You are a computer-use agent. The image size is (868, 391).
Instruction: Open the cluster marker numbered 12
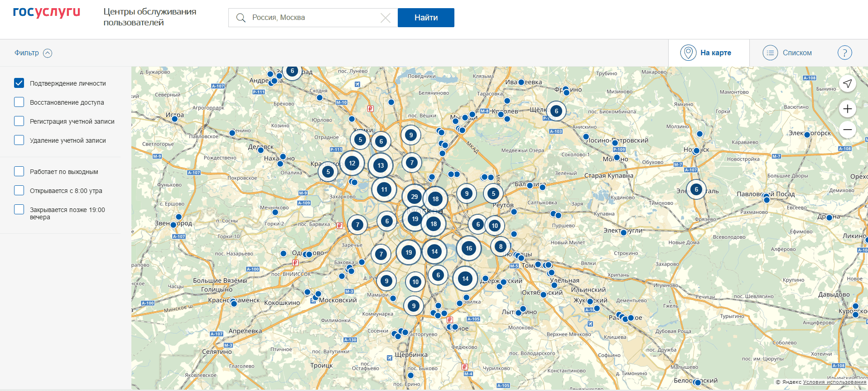click(x=352, y=163)
